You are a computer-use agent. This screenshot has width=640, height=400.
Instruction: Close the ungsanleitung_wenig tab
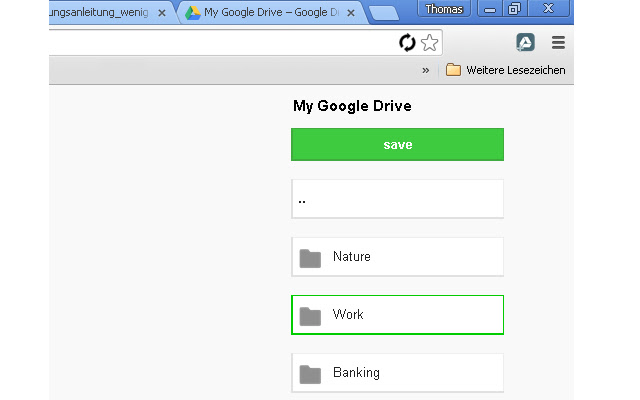tap(162, 13)
